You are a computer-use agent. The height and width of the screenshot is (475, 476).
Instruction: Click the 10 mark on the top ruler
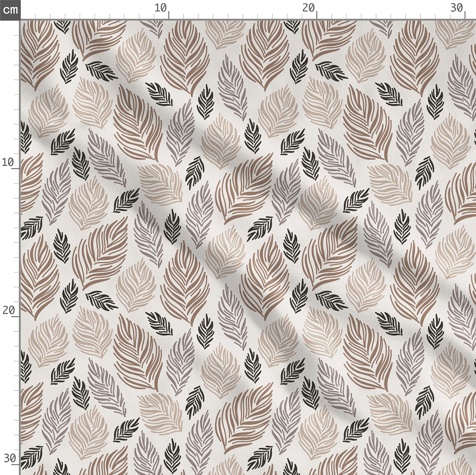pos(160,8)
